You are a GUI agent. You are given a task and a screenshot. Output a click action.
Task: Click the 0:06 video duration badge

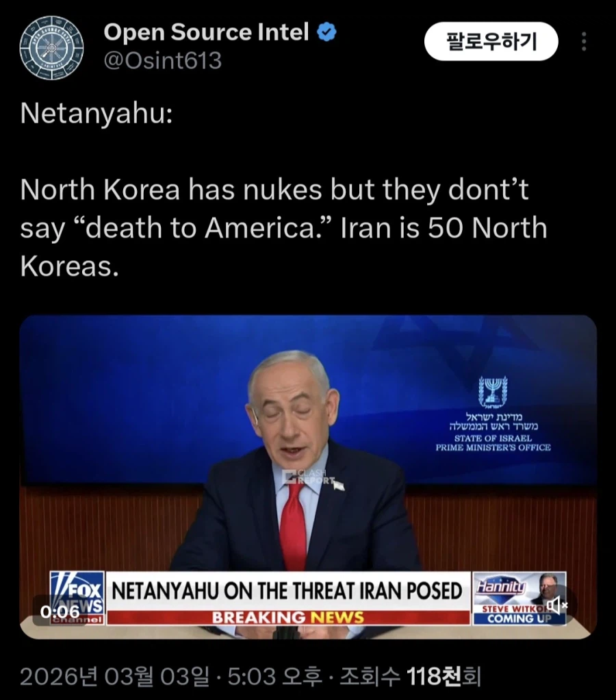click(60, 611)
